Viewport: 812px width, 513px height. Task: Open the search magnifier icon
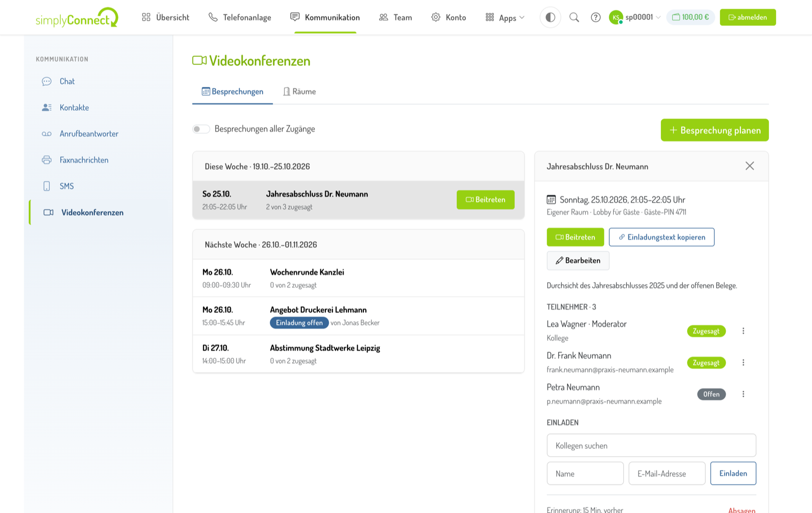574,17
